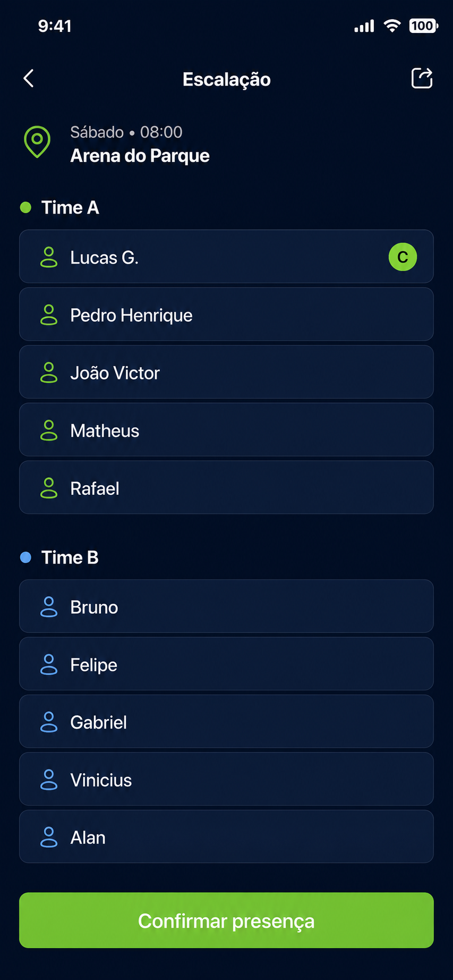
Task: Select the João Victor player row
Action: (226, 372)
